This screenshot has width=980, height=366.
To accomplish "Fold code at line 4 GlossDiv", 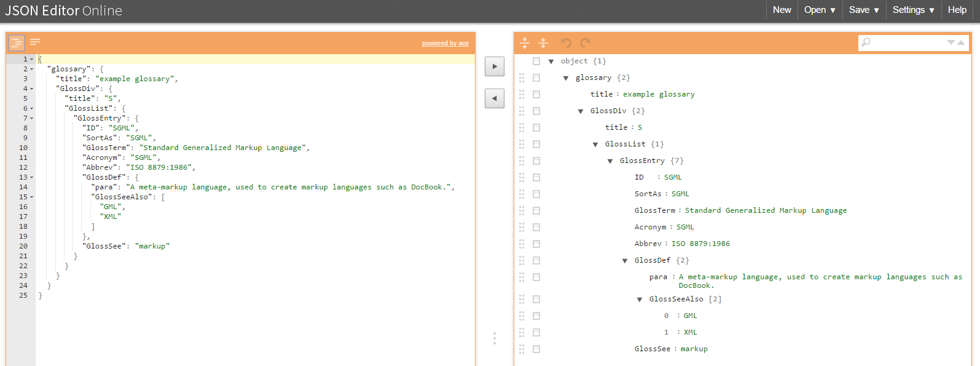I will click(32, 89).
